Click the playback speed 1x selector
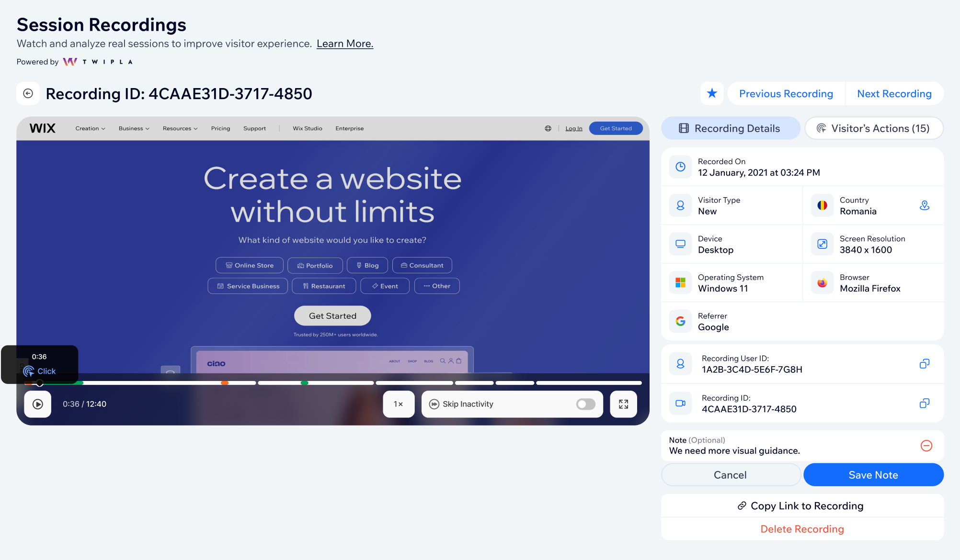Screen dimensions: 960x560 click(399, 404)
